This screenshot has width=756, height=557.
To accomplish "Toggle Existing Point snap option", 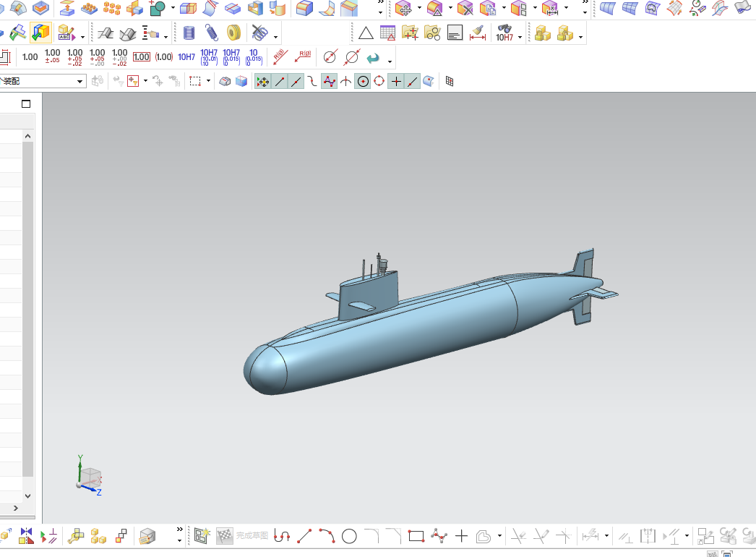I will [x=396, y=82].
